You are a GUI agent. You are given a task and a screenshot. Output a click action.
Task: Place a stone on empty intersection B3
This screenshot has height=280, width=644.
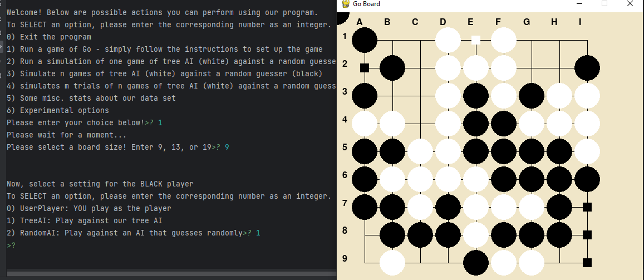pyautogui.click(x=392, y=96)
